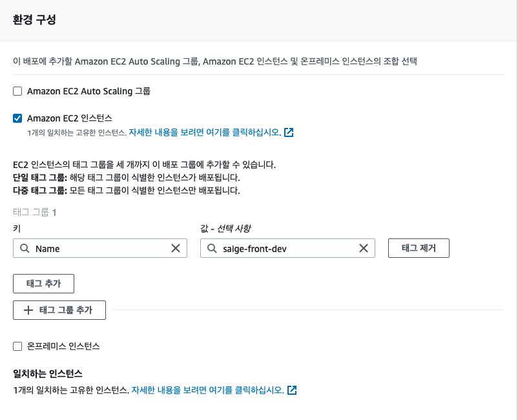Click the Amazon EC2 Auto Scaling 그룹 label

[x=88, y=91]
